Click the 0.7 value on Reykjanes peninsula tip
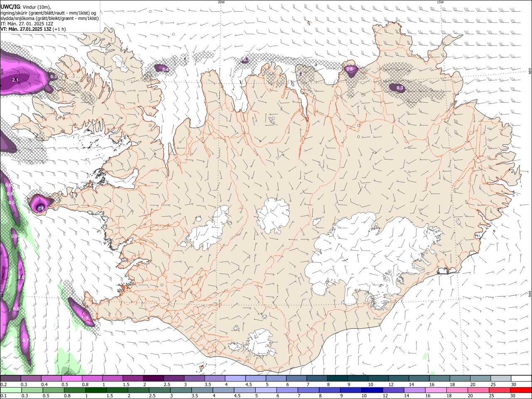This screenshot has height=399, width=532. 86,318
